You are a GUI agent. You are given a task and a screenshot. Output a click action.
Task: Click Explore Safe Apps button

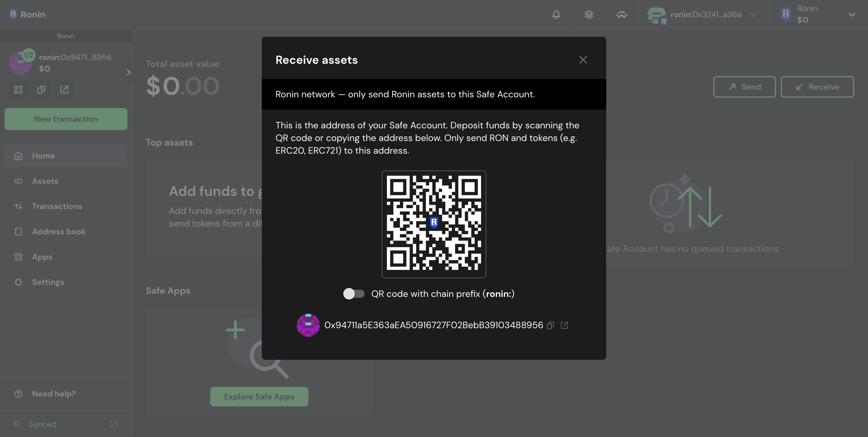click(x=259, y=397)
